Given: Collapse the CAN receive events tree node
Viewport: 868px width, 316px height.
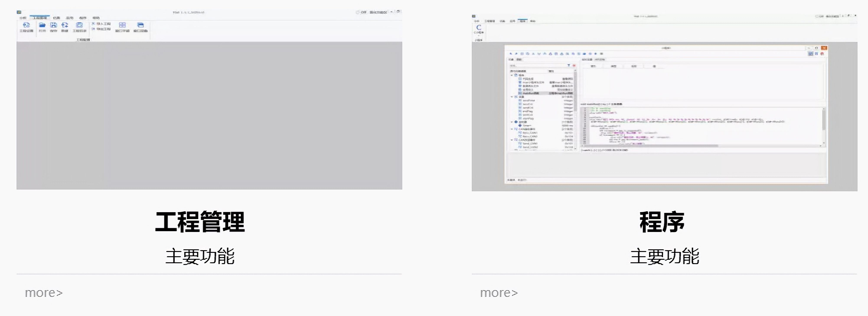Looking at the screenshot, I should [x=512, y=129].
